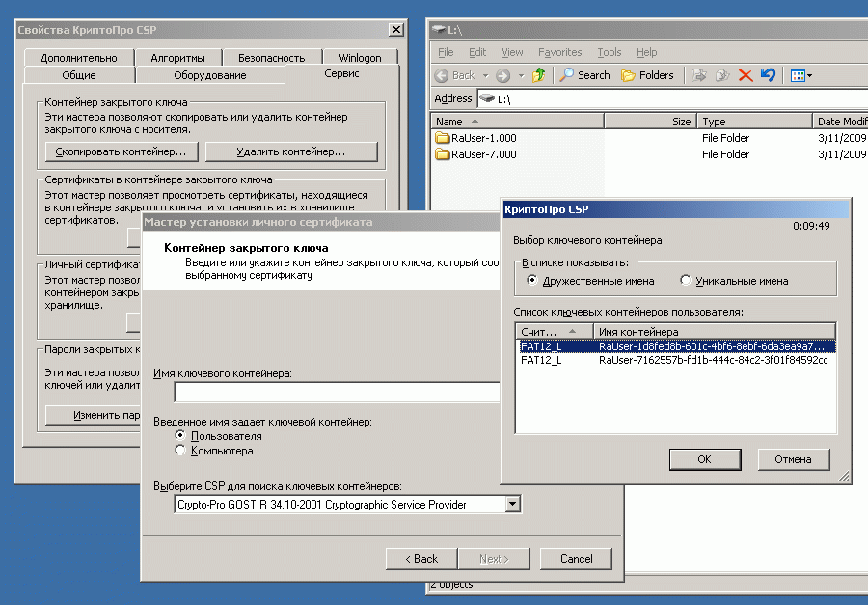Click the Size column header in Explorer
The width and height of the screenshot is (868, 605).
point(650,122)
